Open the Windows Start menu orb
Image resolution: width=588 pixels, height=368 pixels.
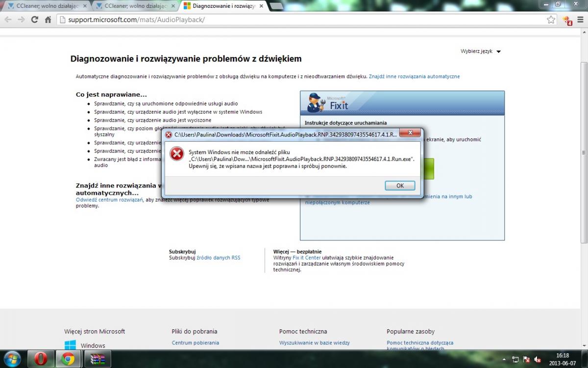click(12, 359)
